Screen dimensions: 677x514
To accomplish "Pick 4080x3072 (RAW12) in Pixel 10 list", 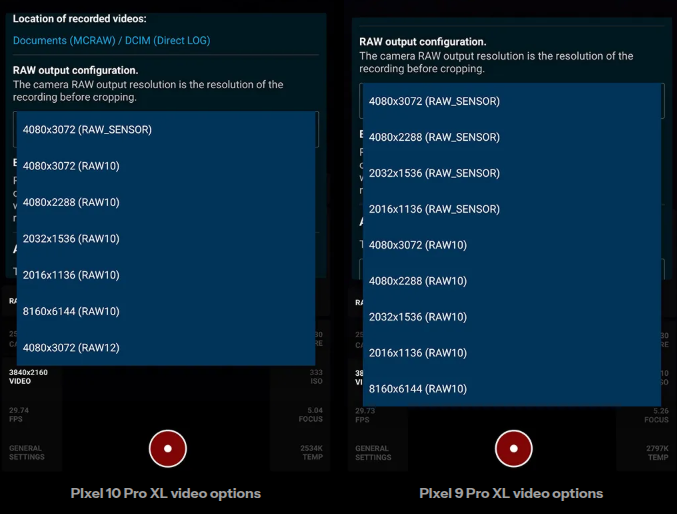I will (x=166, y=347).
